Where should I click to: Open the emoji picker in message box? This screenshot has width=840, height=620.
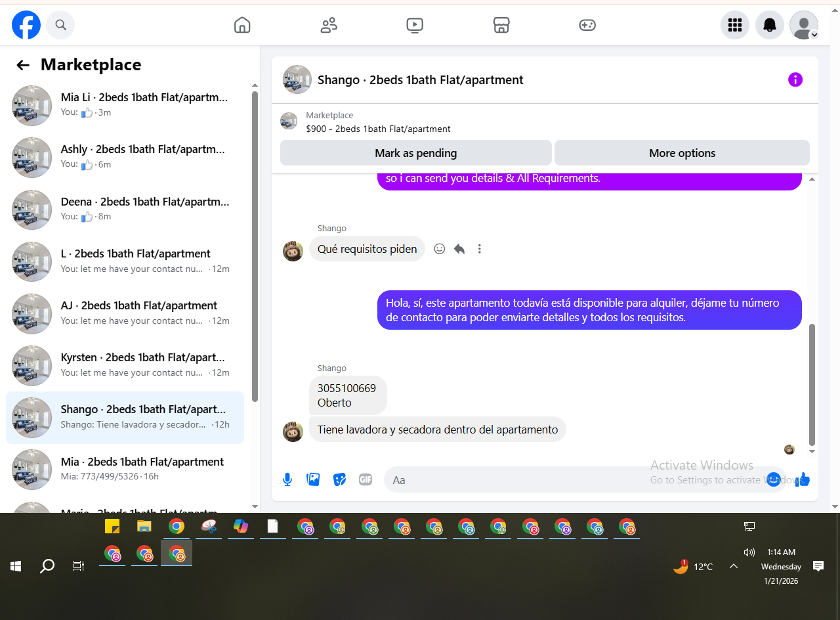pyautogui.click(x=774, y=479)
